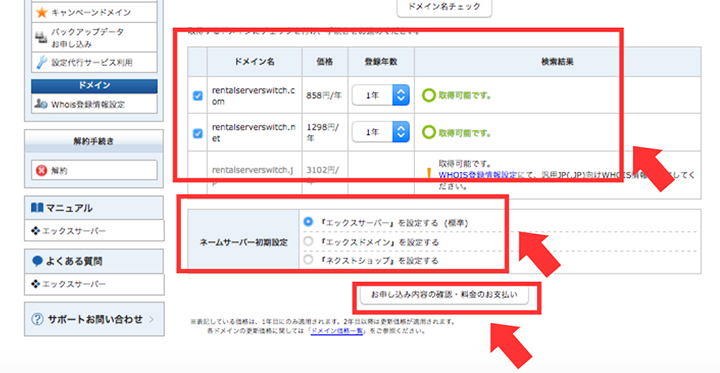Image resolution: width=720 pixels, height=373 pixels.
Task: Open the WHOIS登録情報設定 hyperlink in the .jp row
Action: 478,175
